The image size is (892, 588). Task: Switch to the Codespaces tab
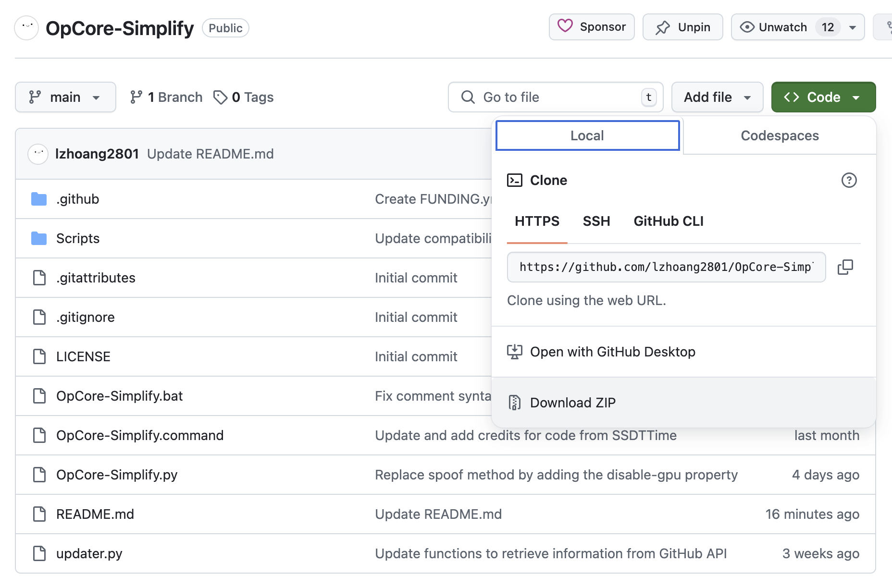click(779, 135)
